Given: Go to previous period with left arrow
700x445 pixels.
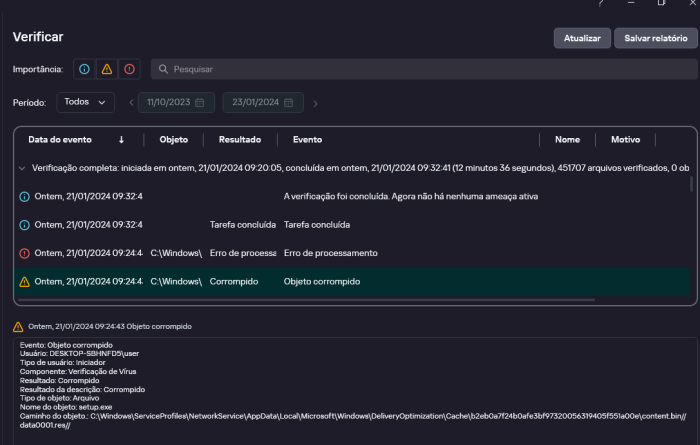Looking at the screenshot, I should click(131, 103).
